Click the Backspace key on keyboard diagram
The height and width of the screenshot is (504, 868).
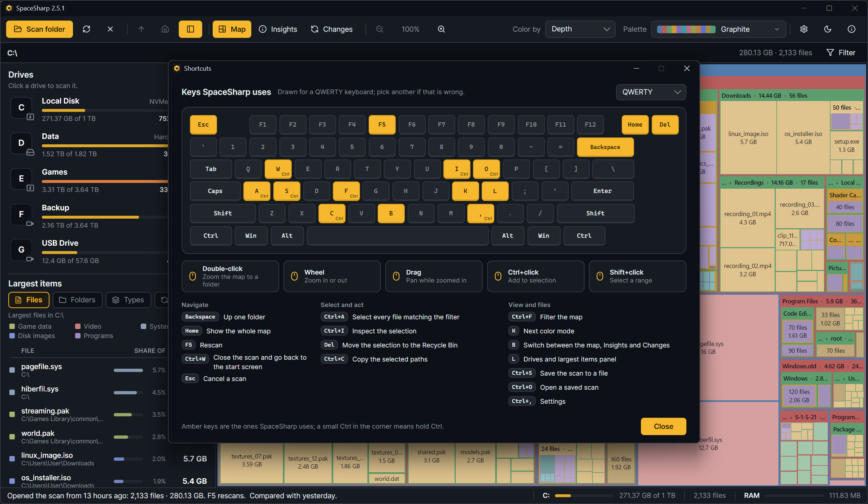605,147
